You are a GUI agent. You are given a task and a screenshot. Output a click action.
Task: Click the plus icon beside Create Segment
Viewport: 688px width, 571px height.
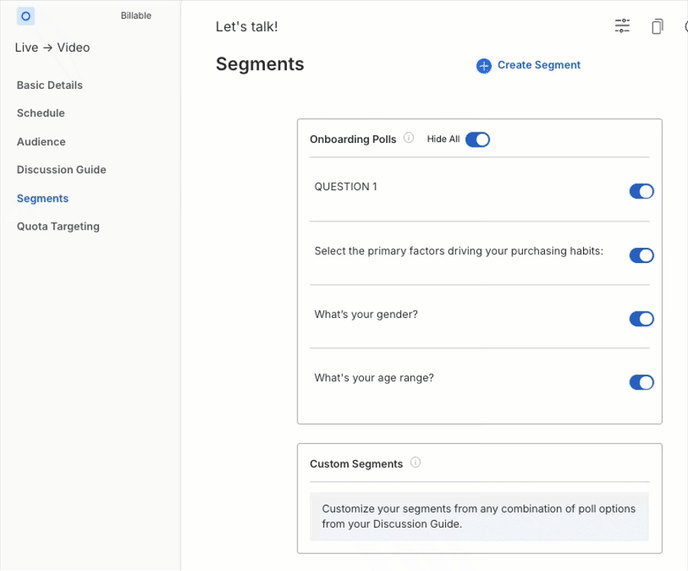pos(484,66)
